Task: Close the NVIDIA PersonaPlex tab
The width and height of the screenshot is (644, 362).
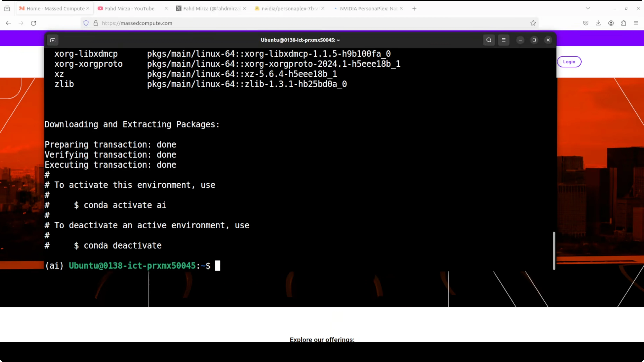Action: [401, 9]
